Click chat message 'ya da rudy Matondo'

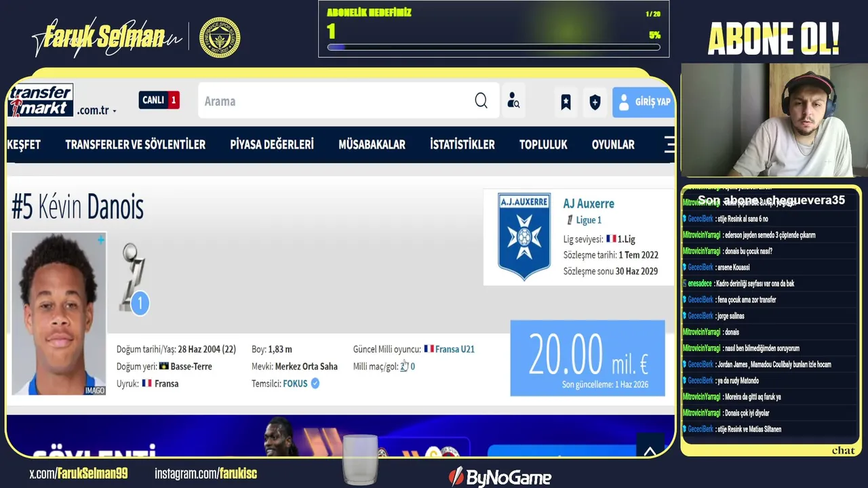tap(738, 380)
